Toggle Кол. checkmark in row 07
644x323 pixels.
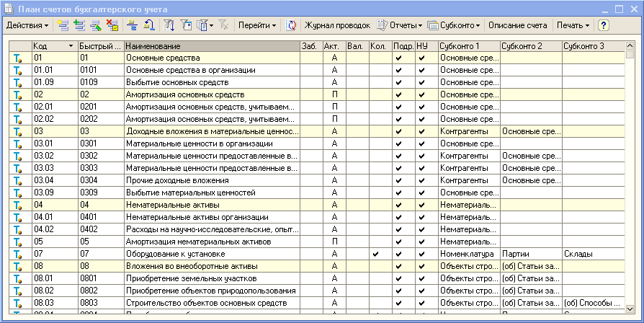[376, 254]
